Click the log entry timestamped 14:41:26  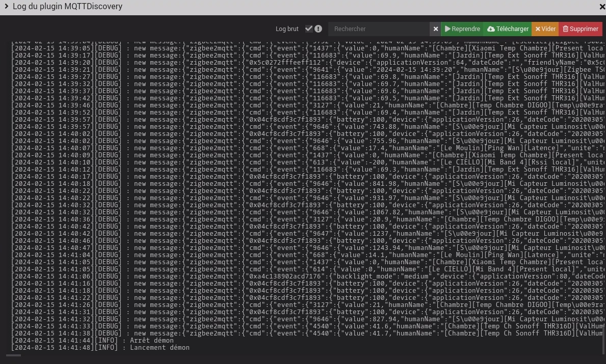coord(307,305)
